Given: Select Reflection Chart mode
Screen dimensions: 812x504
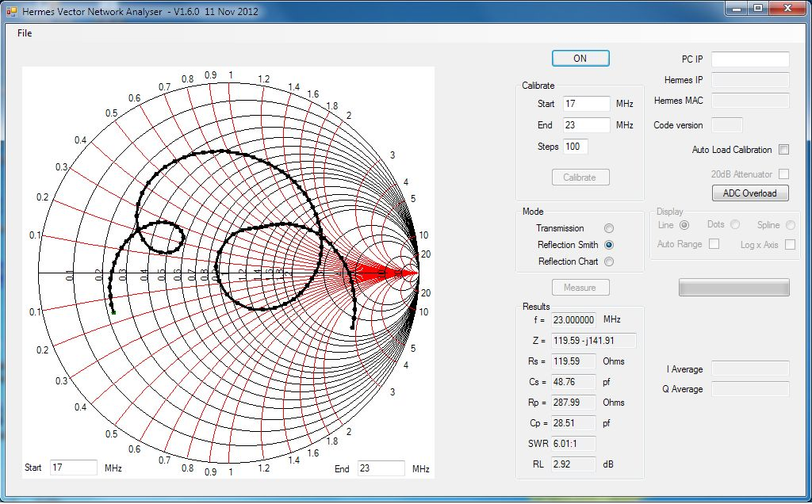Looking at the screenshot, I should (x=608, y=262).
